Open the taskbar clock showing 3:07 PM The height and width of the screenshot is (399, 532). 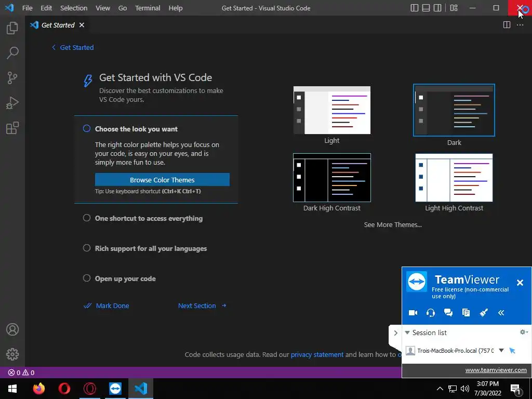(x=487, y=389)
